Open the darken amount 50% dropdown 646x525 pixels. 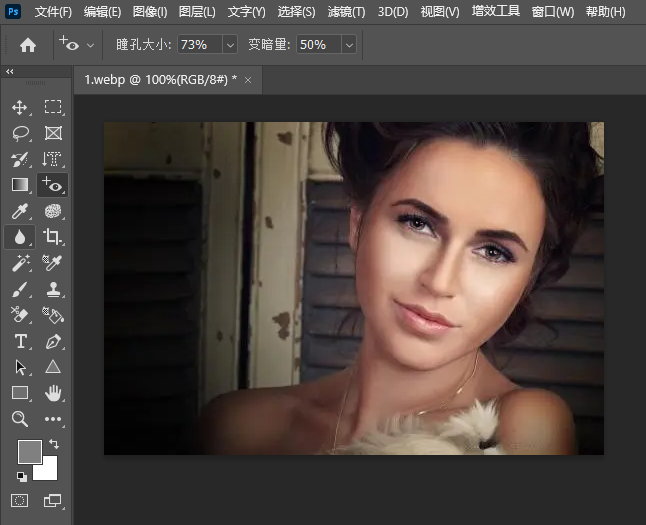(x=348, y=45)
